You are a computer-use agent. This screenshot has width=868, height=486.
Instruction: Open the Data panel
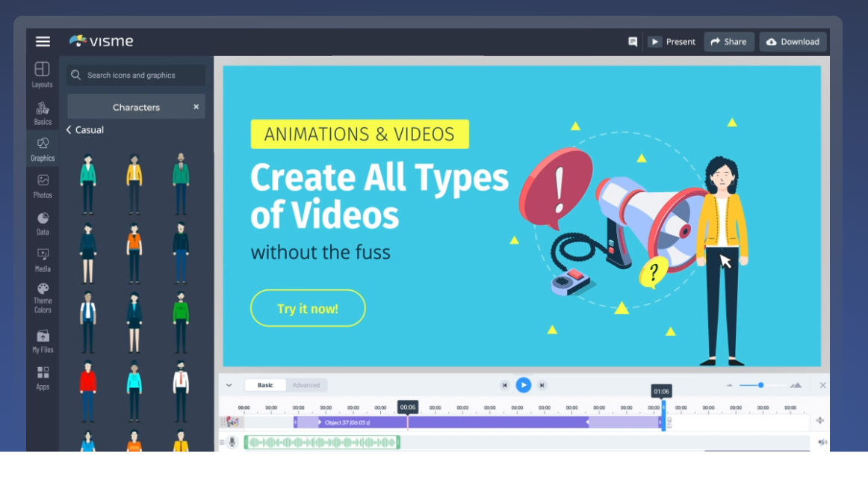tap(43, 224)
